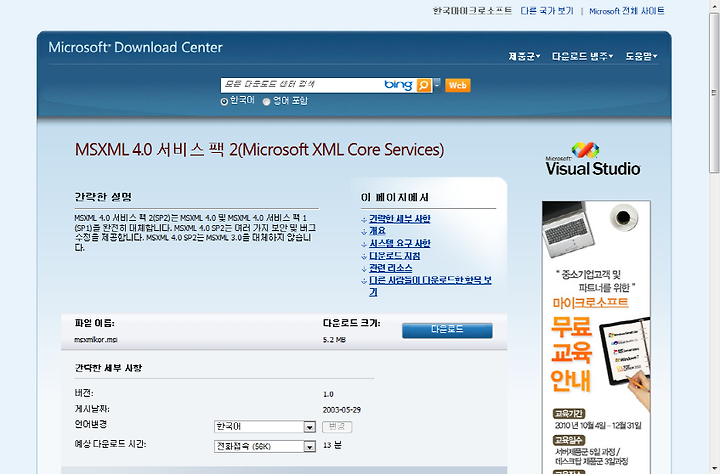Image resolution: width=720 pixels, height=474 pixels.
Task: Click the 마이크로소프트 link in banner
Action: [590, 303]
